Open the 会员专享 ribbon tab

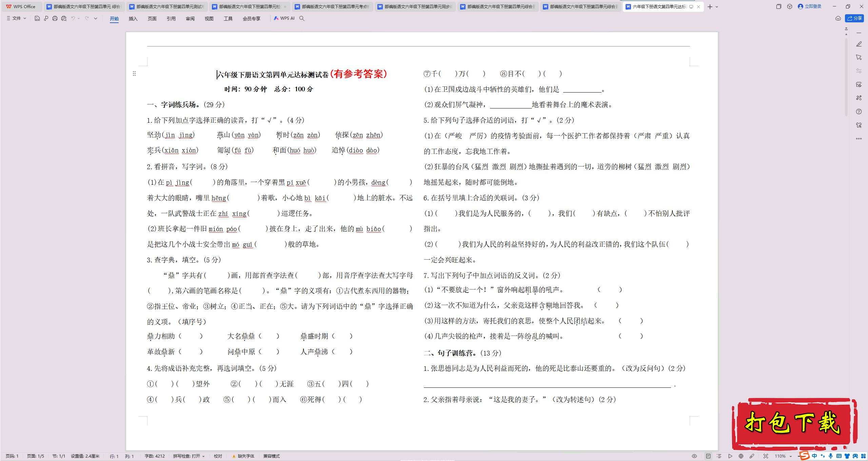(x=252, y=19)
